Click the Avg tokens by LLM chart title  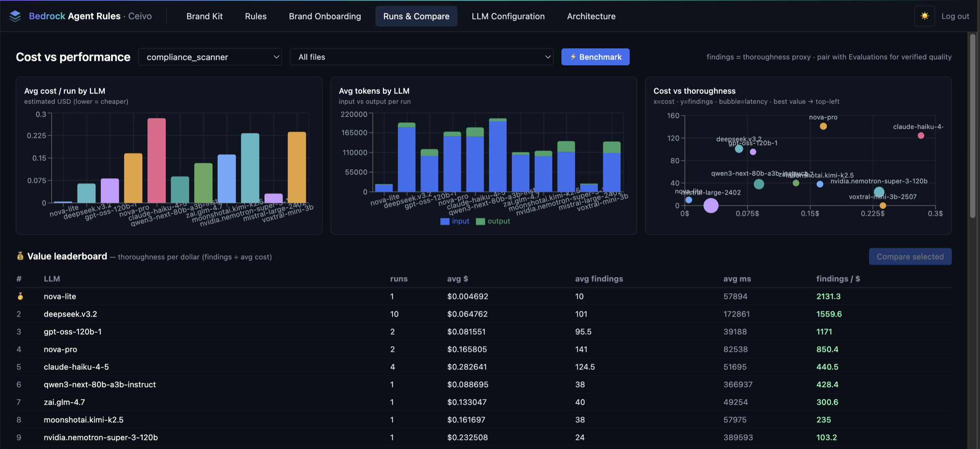(x=374, y=91)
